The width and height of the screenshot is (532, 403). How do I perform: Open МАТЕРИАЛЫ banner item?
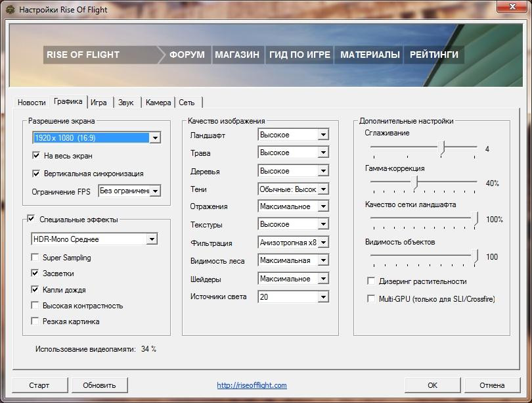pos(370,55)
